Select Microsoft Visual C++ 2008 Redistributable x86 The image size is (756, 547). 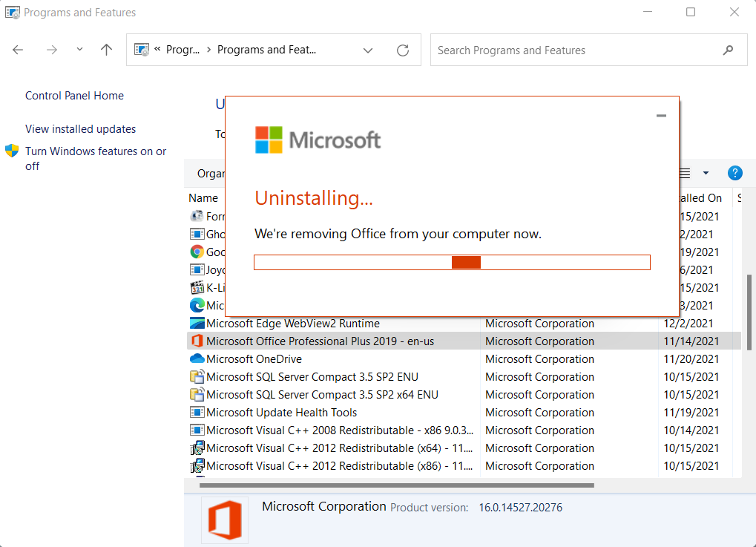340,430
